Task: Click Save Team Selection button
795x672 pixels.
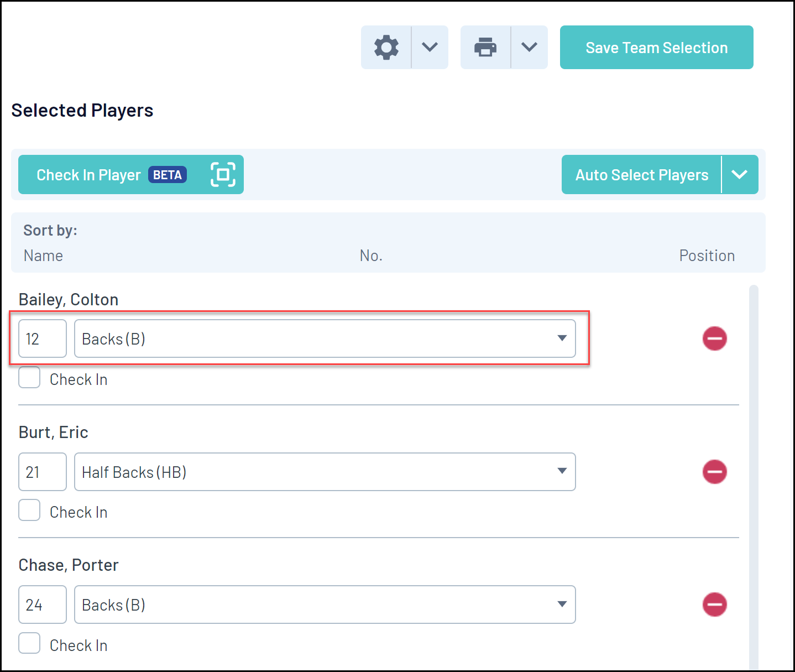Action: tap(656, 48)
